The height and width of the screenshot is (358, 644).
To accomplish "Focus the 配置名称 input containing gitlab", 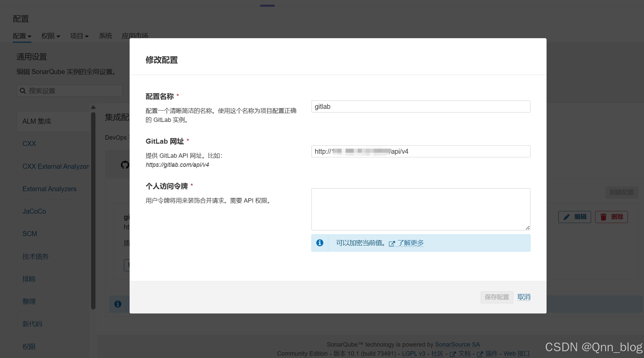I will coord(421,106).
